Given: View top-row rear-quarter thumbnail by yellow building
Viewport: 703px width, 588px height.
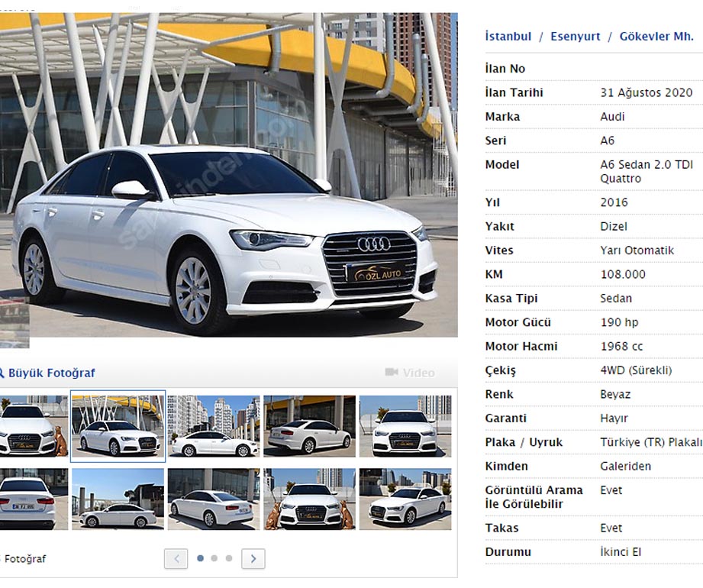Looking at the screenshot, I should coord(309,425).
